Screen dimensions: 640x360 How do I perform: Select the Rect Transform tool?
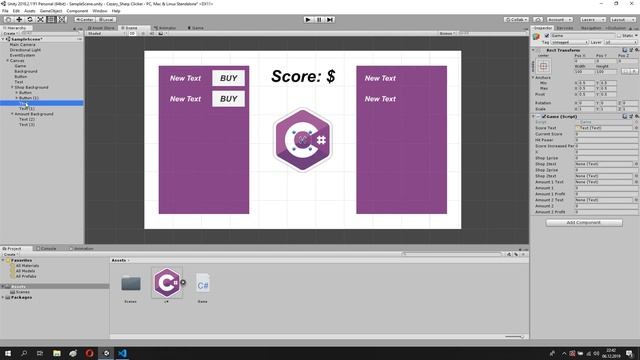[51, 19]
